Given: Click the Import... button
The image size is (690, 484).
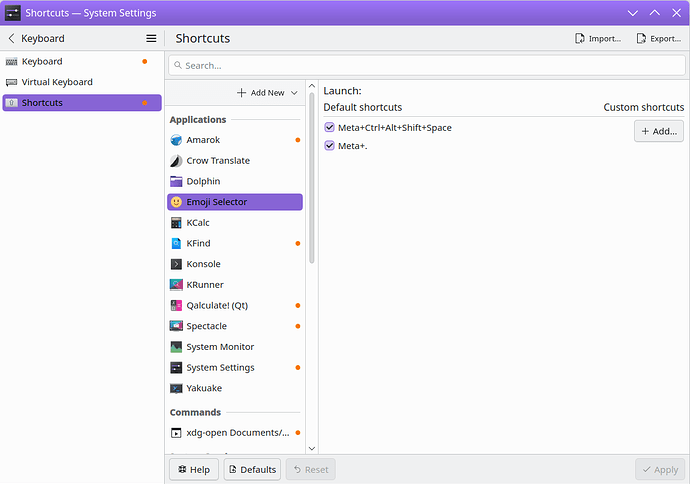Looking at the screenshot, I should (598, 39).
